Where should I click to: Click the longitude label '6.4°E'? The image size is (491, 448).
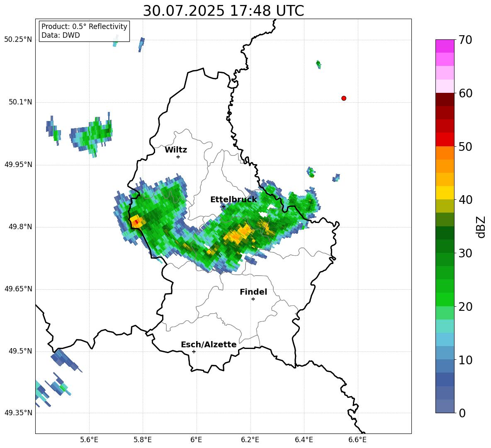pos(304,440)
